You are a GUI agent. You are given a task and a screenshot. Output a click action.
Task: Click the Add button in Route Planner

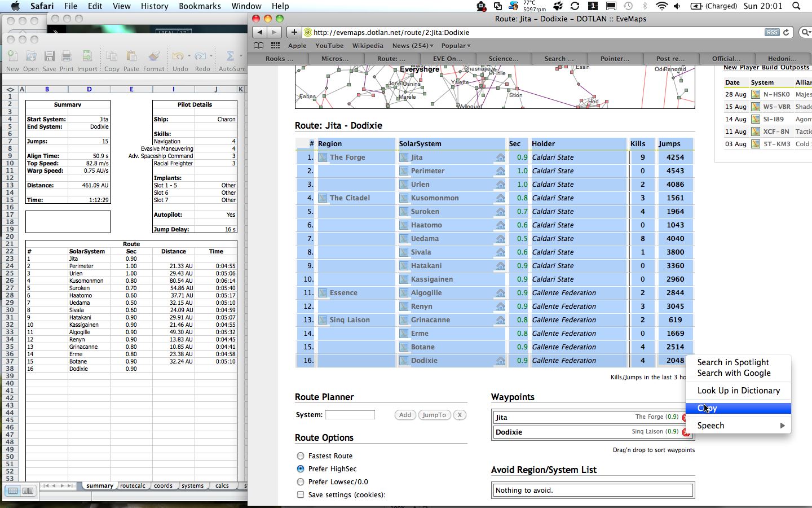[405, 415]
